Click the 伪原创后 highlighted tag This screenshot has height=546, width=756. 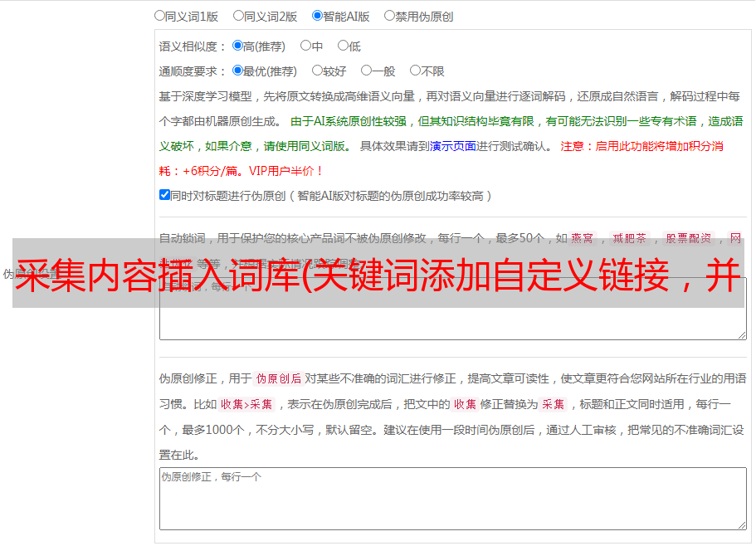(278, 378)
